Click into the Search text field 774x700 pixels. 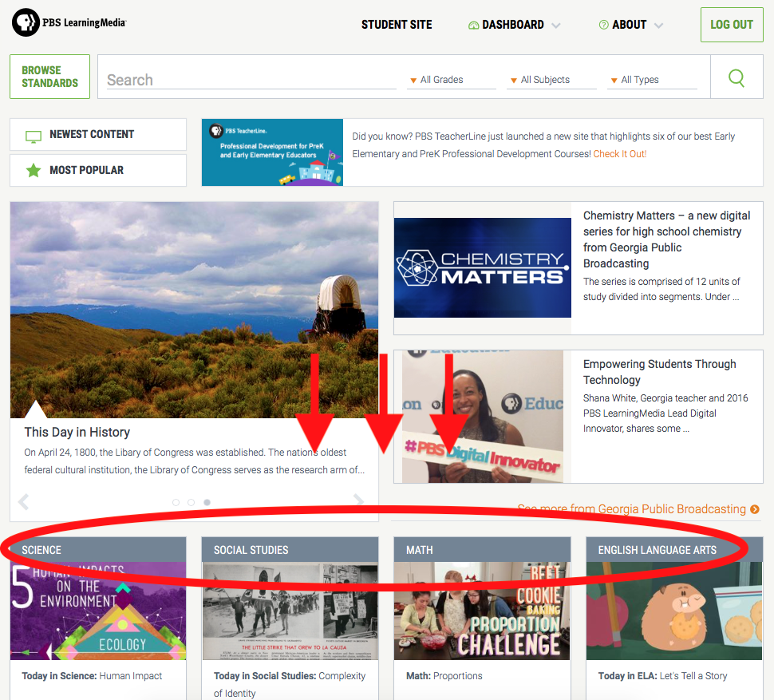pyautogui.click(x=251, y=80)
